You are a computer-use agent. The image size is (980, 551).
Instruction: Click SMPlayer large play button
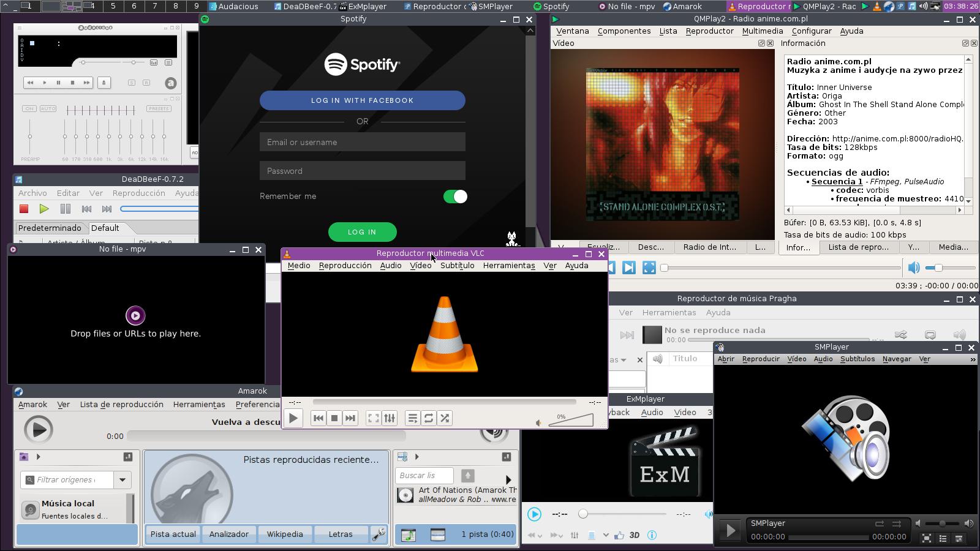[730, 530]
